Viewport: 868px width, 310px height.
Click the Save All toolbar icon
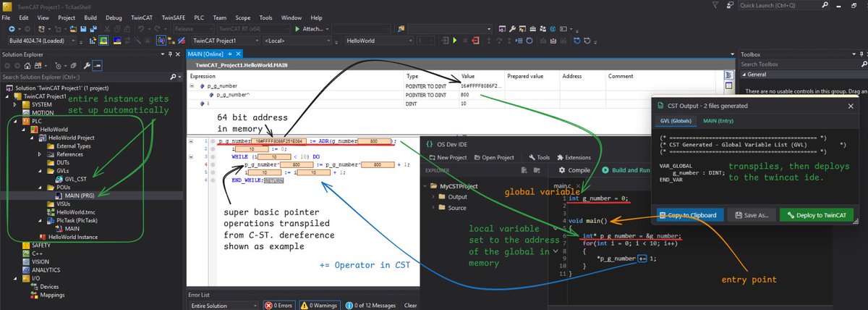(93, 29)
